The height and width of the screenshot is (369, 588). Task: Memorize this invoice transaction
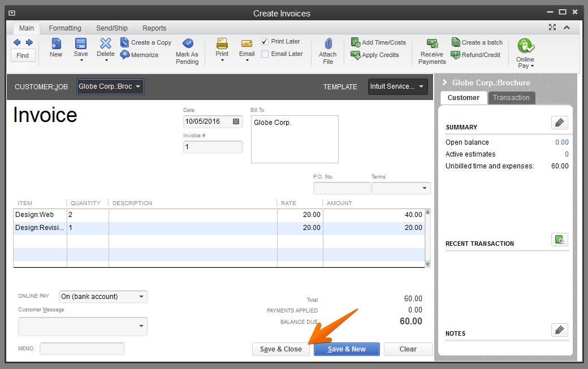(x=140, y=55)
